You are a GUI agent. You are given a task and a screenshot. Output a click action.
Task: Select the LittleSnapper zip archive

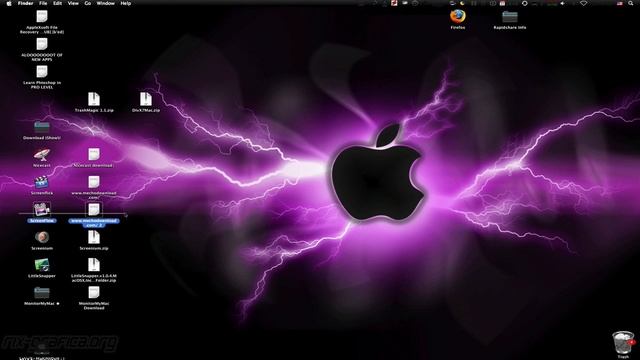point(94,265)
